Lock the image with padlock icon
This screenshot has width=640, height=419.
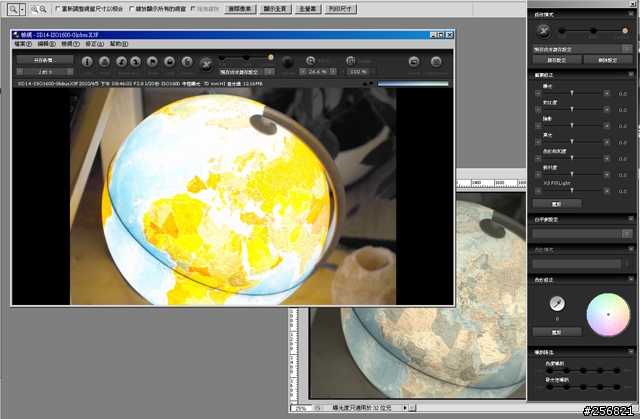170,62
